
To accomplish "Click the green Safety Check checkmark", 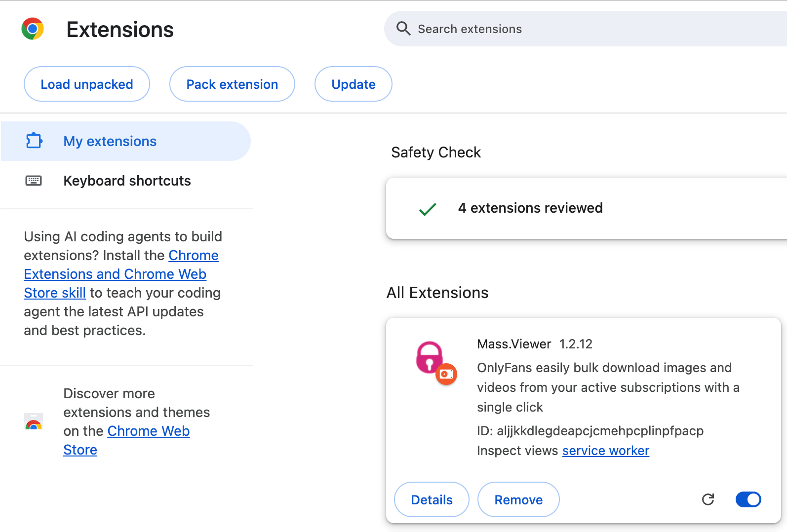I will point(428,209).
